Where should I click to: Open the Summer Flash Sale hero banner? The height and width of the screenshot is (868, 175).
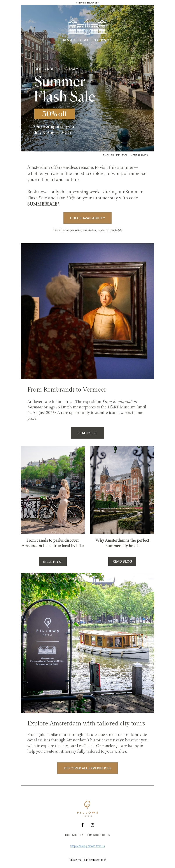click(x=87, y=78)
